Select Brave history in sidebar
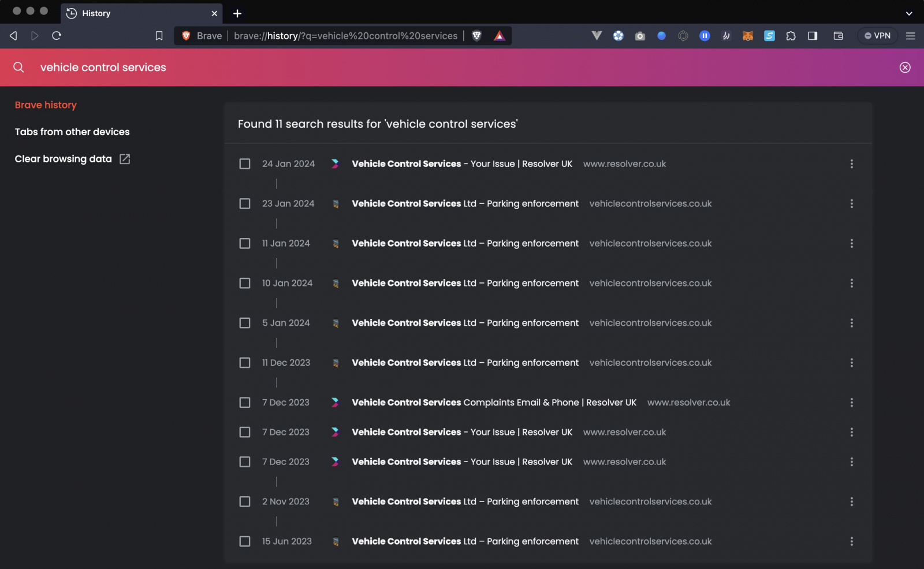This screenshot has width=924, height=569. [46, 105]
